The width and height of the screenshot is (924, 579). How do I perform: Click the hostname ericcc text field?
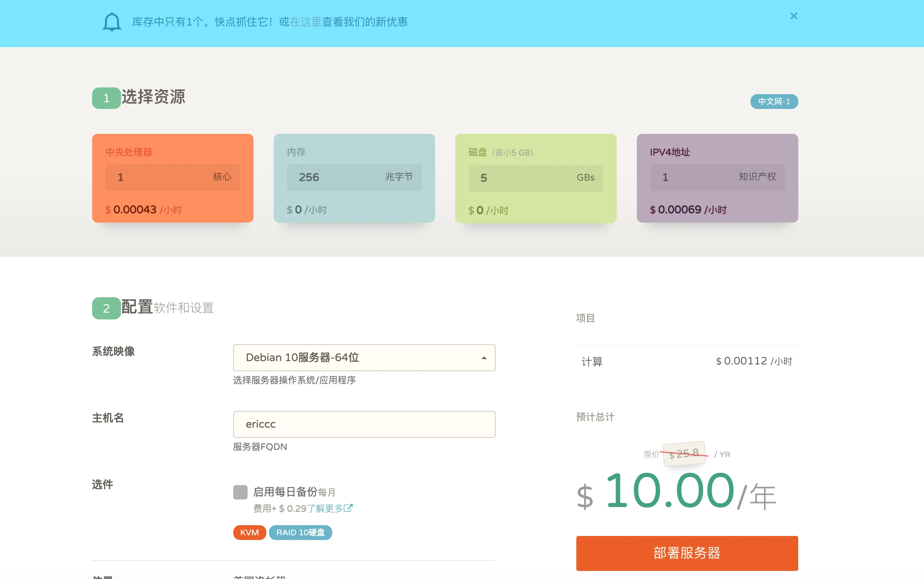tap(364, 424)
